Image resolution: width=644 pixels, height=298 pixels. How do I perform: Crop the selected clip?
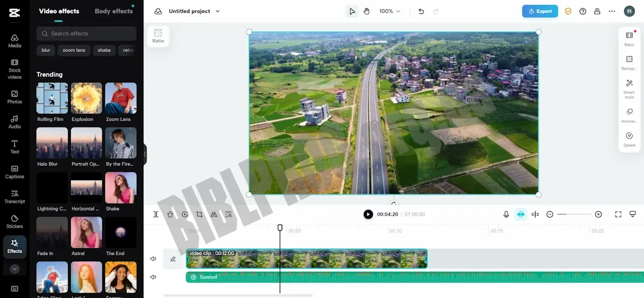click(199, 214)
